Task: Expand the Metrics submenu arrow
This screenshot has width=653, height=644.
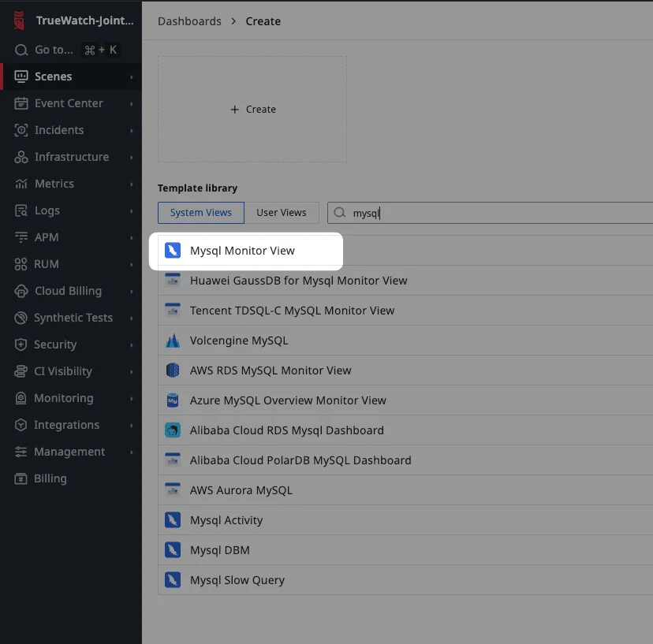Action: point(132,184)
